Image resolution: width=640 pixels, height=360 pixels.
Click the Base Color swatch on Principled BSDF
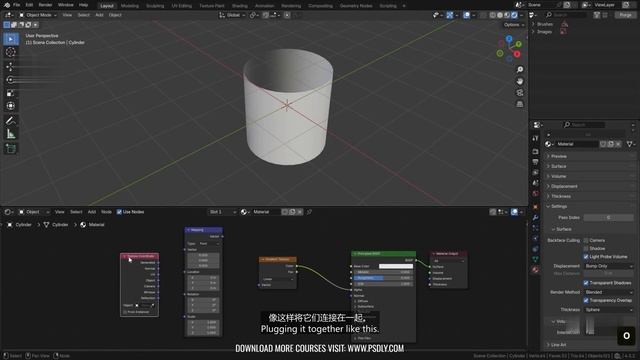point(396,266)
